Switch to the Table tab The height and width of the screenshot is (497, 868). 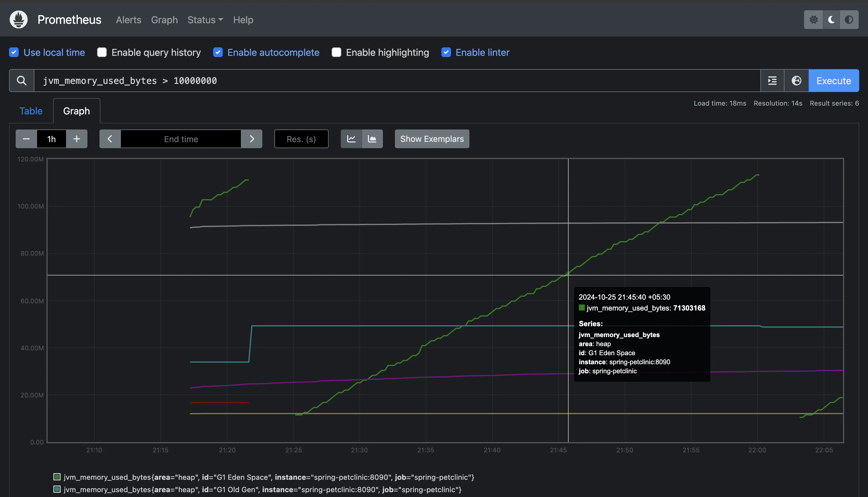pos(31,111)
